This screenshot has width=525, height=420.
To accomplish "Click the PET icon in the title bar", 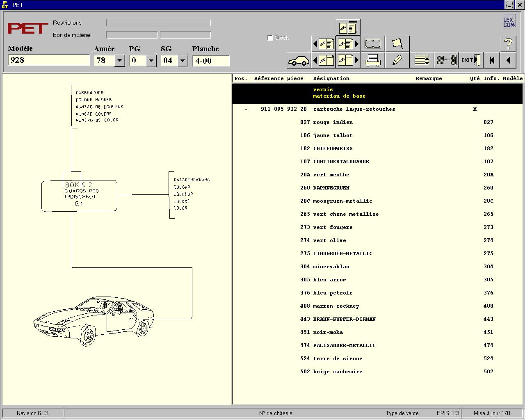I will click(x=5, y=5).
